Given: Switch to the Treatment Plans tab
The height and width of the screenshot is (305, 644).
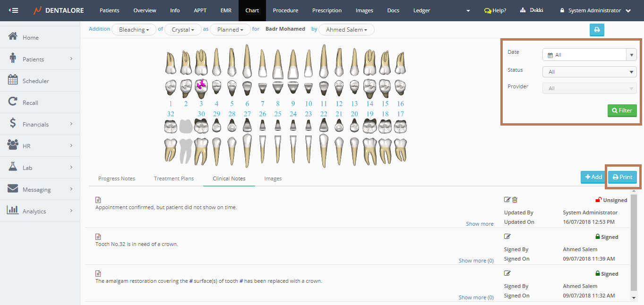Looking at the screenshot, I should click(x=174, y=178).
